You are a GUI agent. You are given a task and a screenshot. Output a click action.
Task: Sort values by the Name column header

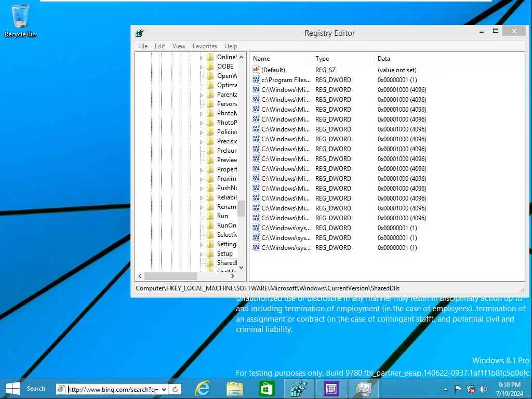point(281,58)
